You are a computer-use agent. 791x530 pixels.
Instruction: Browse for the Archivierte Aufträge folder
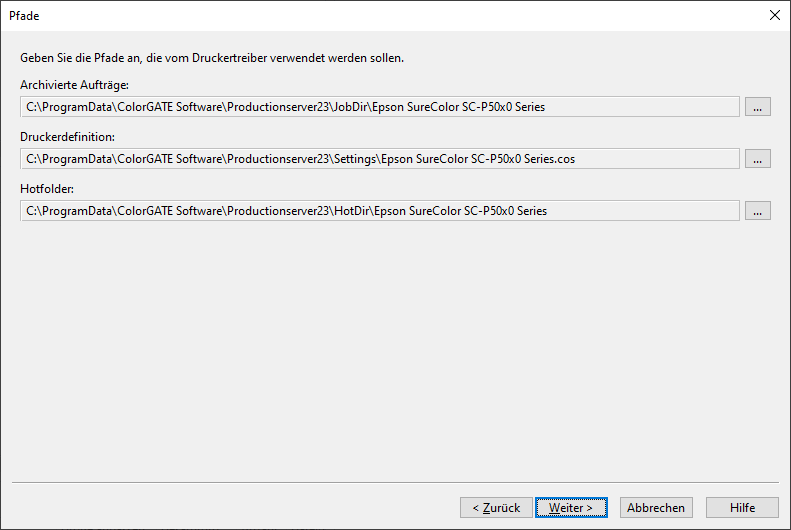pos(757,107)
